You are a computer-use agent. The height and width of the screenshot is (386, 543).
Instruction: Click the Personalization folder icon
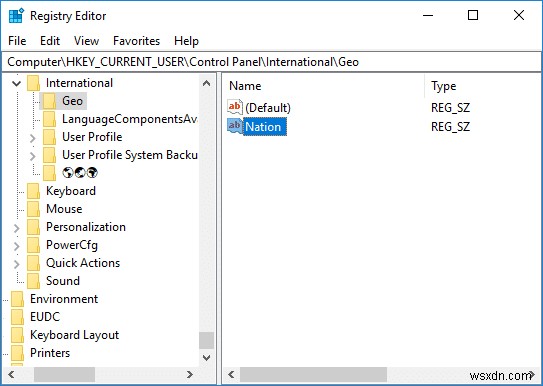tap(33, 227)
